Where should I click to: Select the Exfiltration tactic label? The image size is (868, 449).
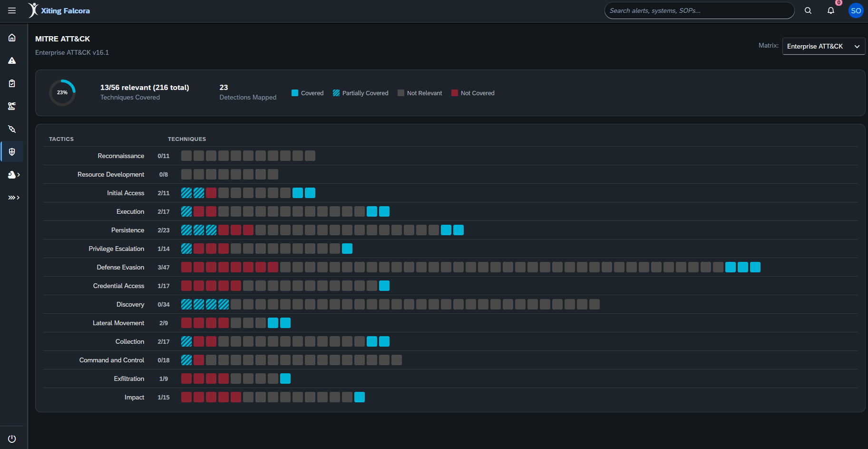click(x=129, y=379)
